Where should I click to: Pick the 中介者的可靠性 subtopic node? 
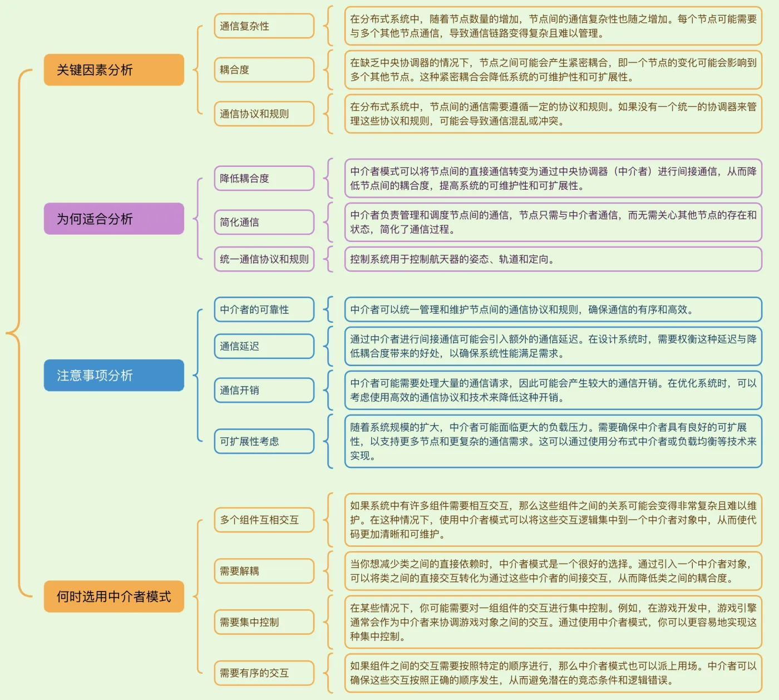264,309
